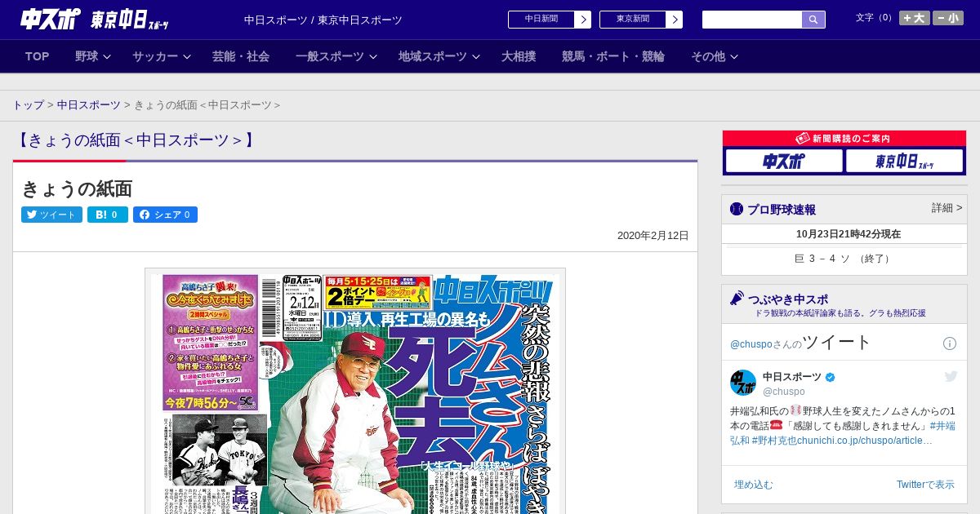Viewport: 980px width, 514px height.
Task: Open the 芸能・社会 menu item
Action: click(x=241, y=56)
